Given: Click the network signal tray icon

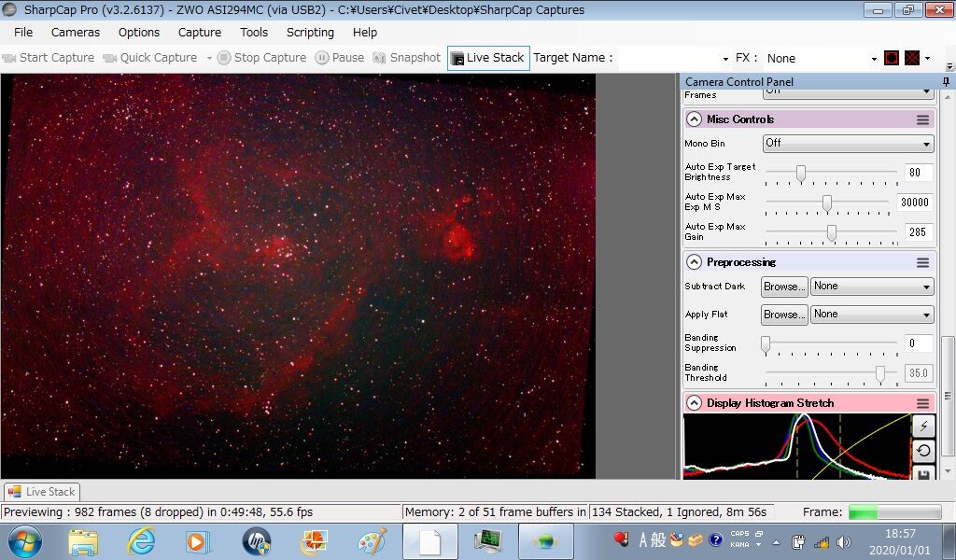Looking at the screenshot, I should [x=822, y=541].
